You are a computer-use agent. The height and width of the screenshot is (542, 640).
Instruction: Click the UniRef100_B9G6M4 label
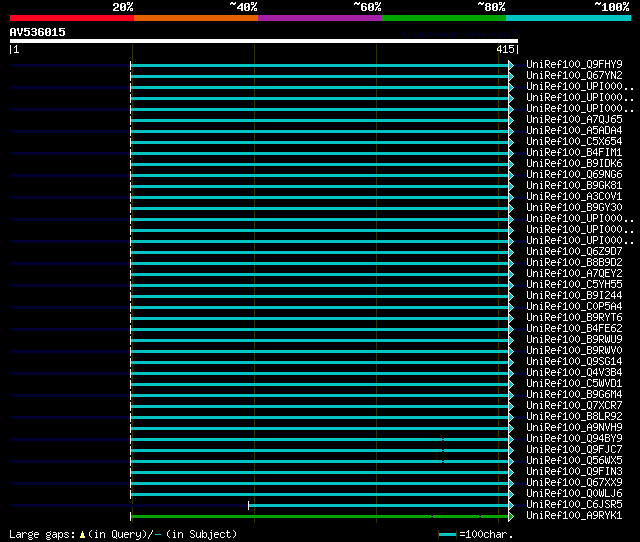574,395
